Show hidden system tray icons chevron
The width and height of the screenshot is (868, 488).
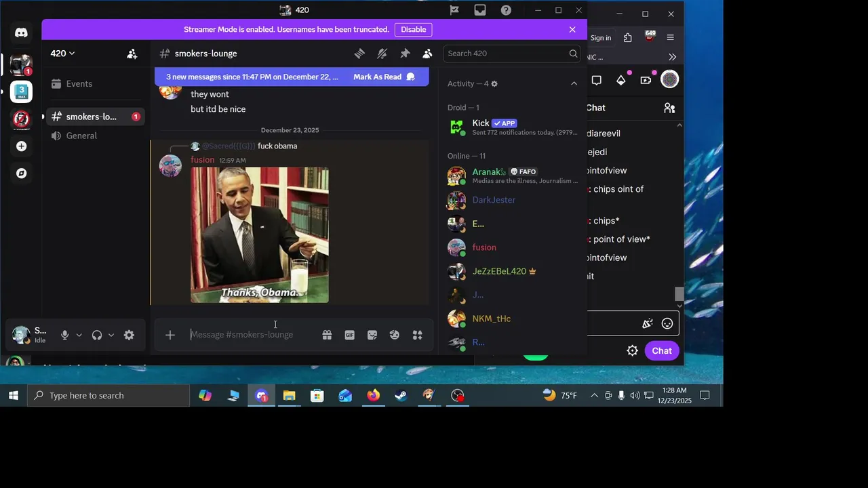tap(594, 395)
